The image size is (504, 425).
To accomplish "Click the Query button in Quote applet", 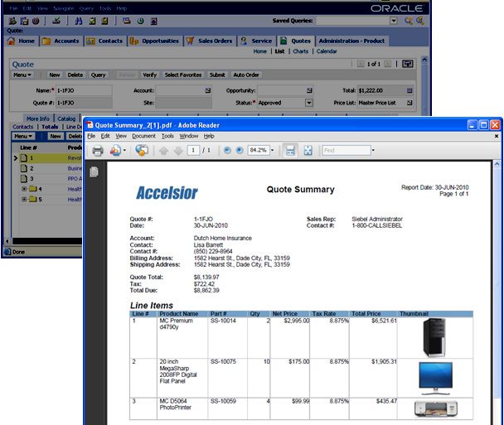I will click(98, 75).
